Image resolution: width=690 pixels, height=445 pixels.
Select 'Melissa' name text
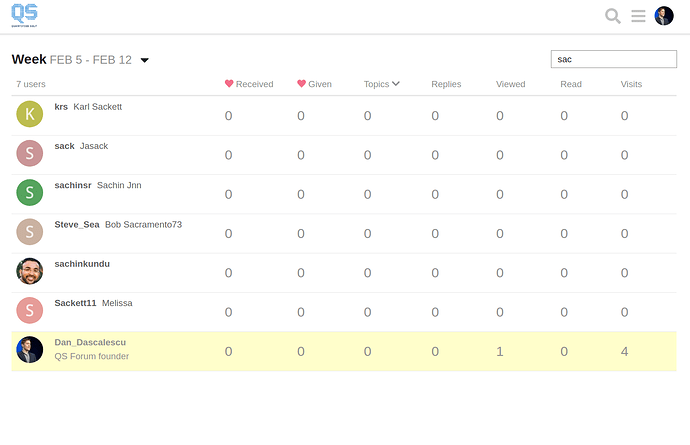(117, 303)
